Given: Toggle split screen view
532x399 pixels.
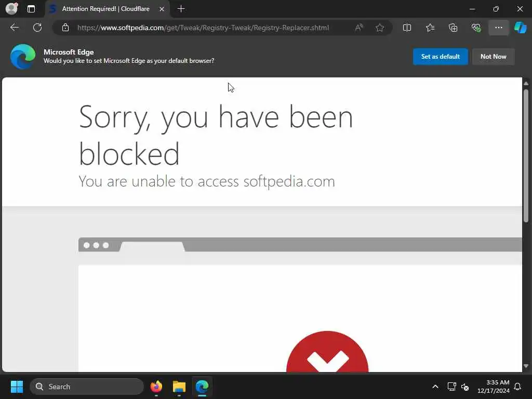Looking at the screenshot, I should point(407,28).
